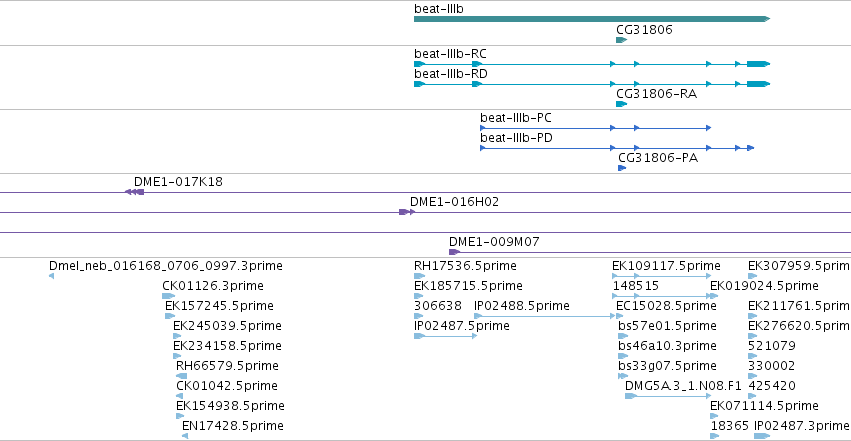This screenshot has width=851, height=441.
Task: Click the DME1-017K18 arrow markers
Action: [135, 192]
